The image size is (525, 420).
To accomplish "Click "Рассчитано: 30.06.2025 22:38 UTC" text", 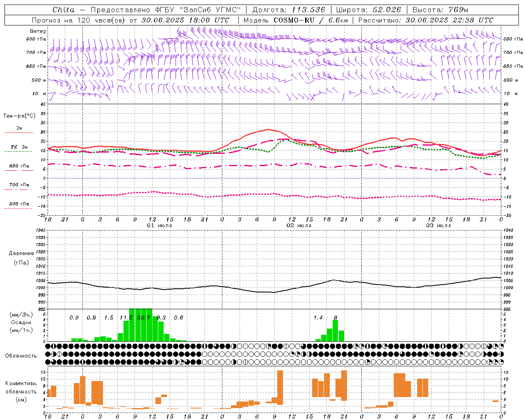I will coord(426,20).
